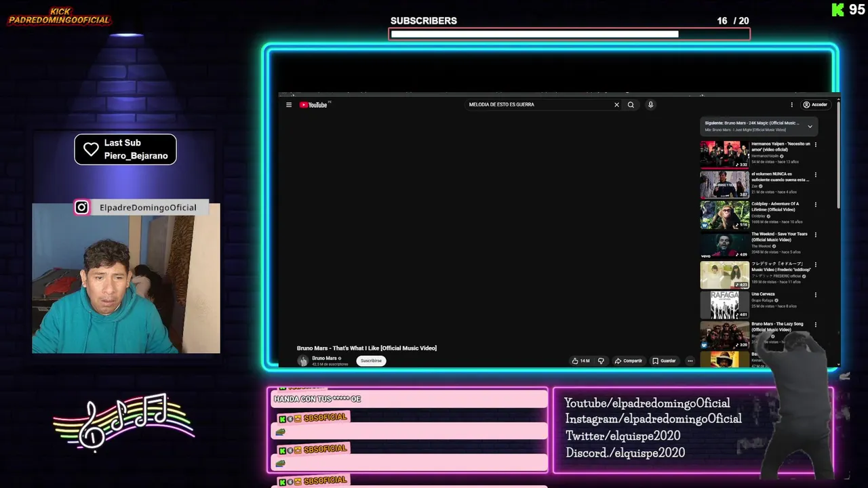This screenshot has height=488, width=868.
Task: Open options menu for 'el volumen NUNCA' video
Action: coord(815,174)
